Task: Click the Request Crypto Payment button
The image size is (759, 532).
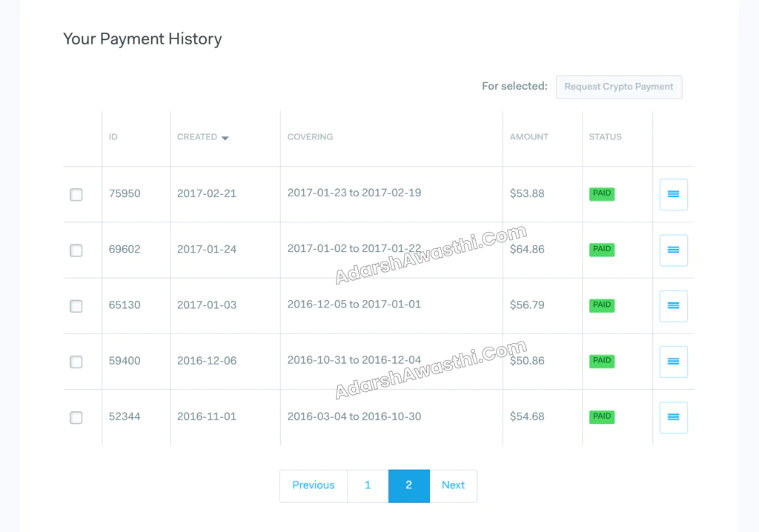Action: point(619,87)
